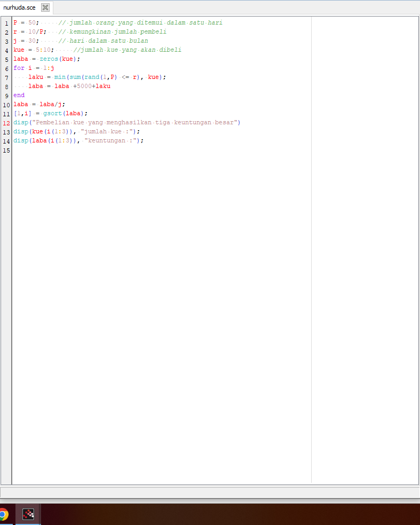Click line number 15 in the gutter
This screenshot has width=420, height=525.
click(6, 150)
